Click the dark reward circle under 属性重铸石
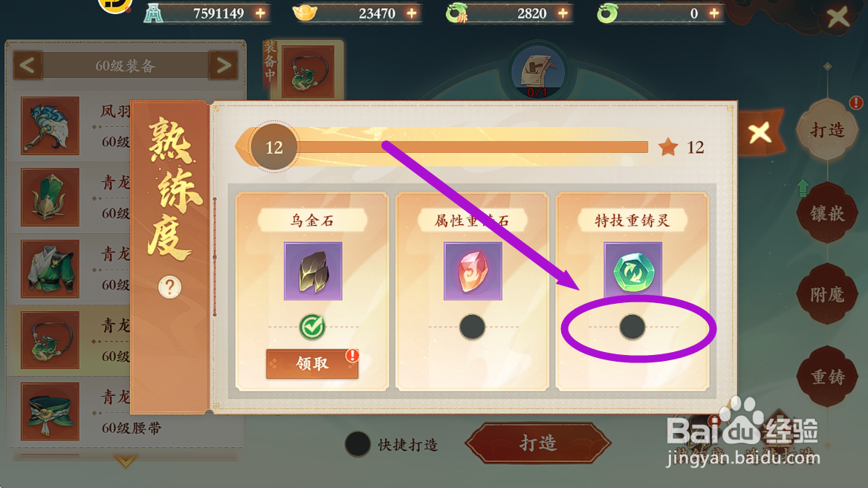Image resolution: width=868 pixels, height=488 pixels. 472,327
